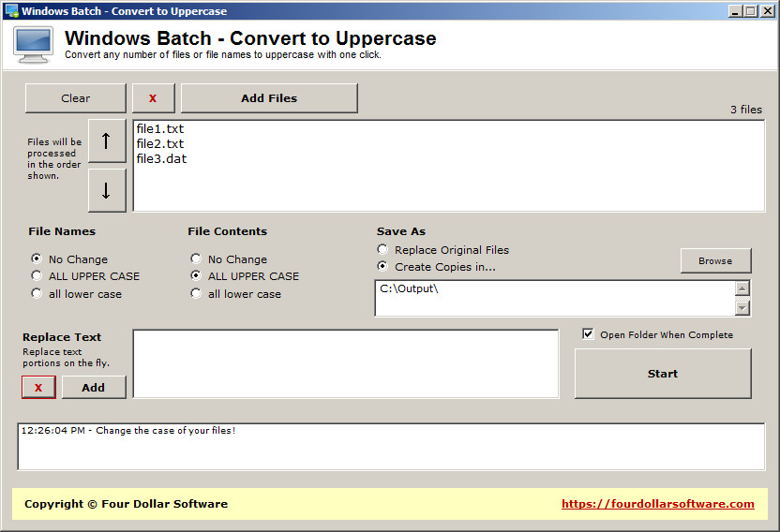Click the Replace Text list box
The image size is (780, 532).
346,363
